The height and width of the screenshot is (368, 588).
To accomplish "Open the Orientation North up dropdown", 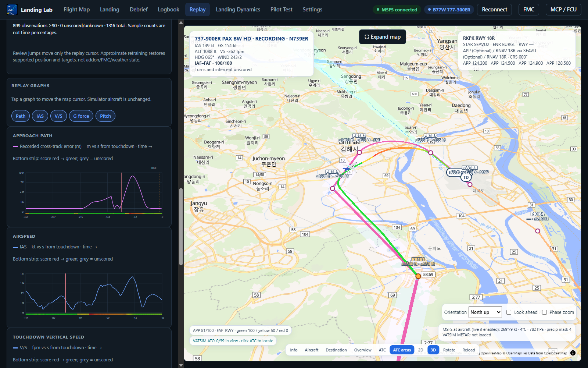I will 485,312.
